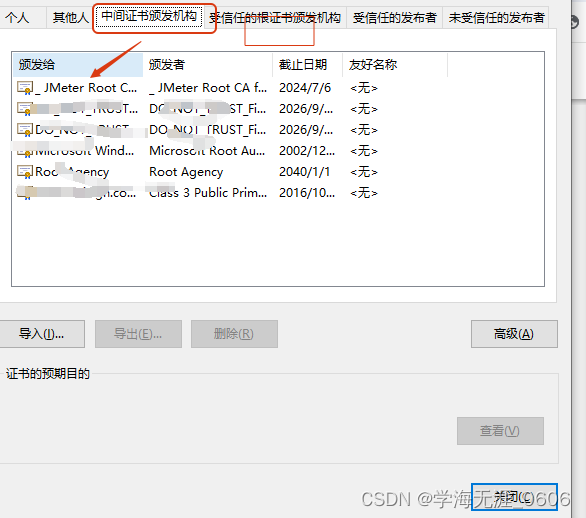Screen dimensions: 586x518
Task: Select the Root Agency issued-to entry
Action: pos(72,172)
